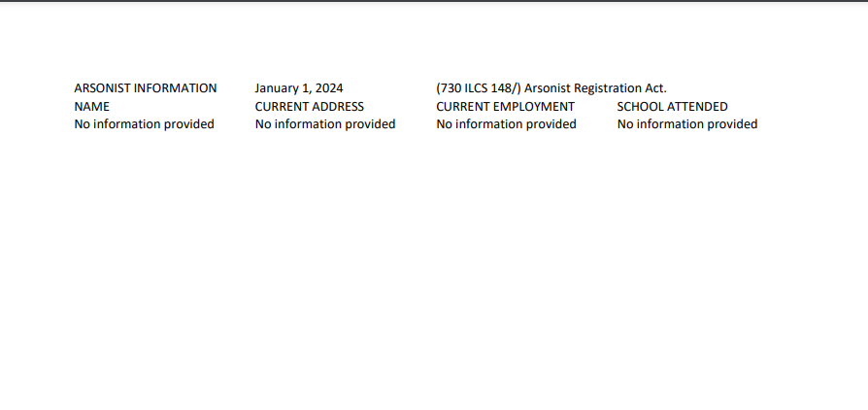Click "No information provided" under CURRENT EMPLOYMENT
Screen dimensions: 868x410
[x=506, y=124]
